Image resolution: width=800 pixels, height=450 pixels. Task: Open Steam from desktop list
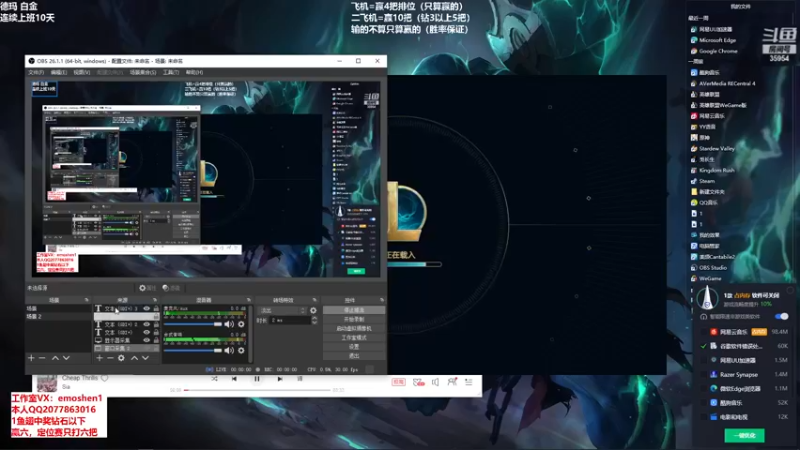point(703,181)
